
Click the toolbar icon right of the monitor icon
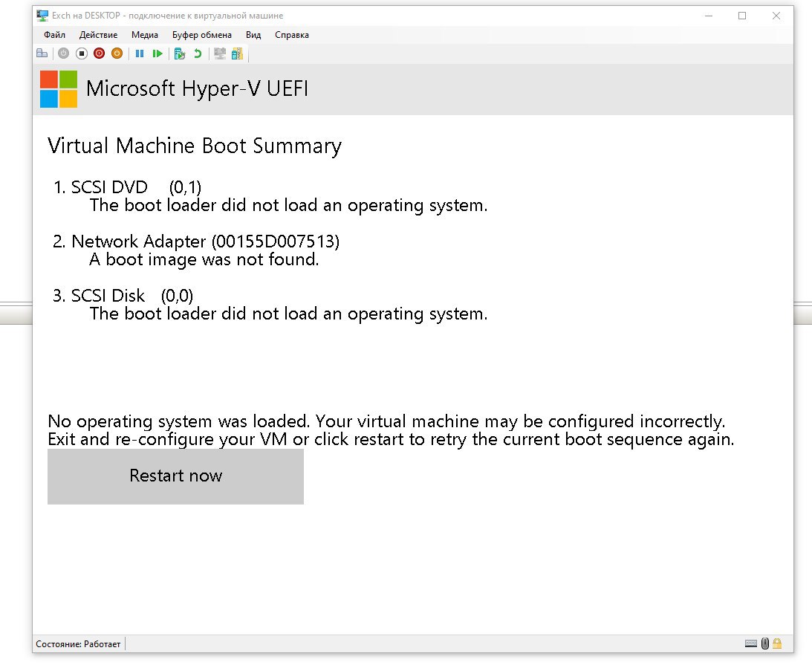coord(237,53)
